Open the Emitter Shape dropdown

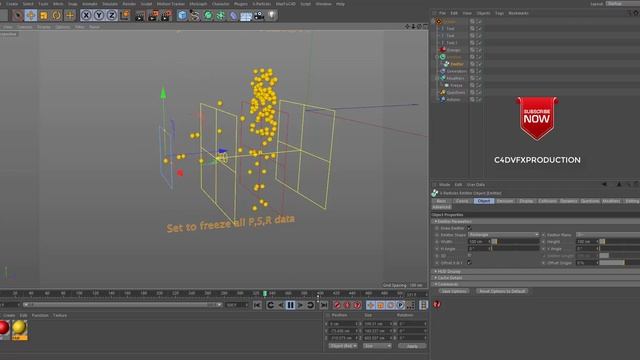503,235
